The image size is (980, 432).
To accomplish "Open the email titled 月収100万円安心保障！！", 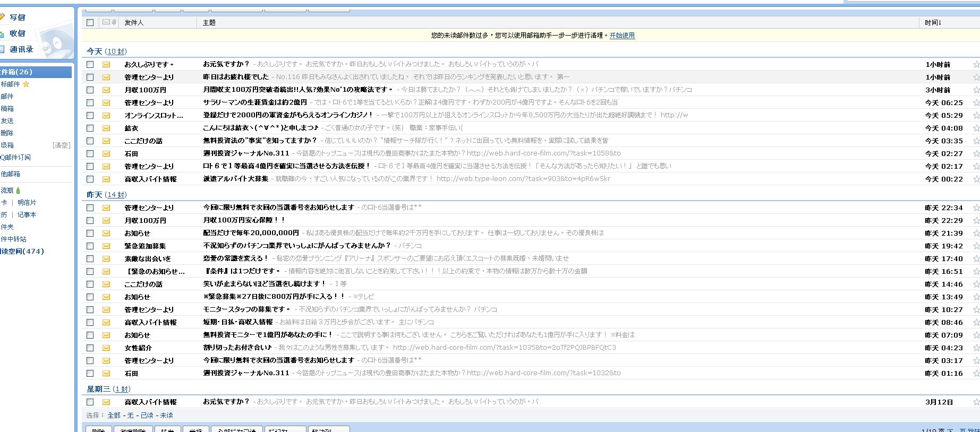I will 244,220.
